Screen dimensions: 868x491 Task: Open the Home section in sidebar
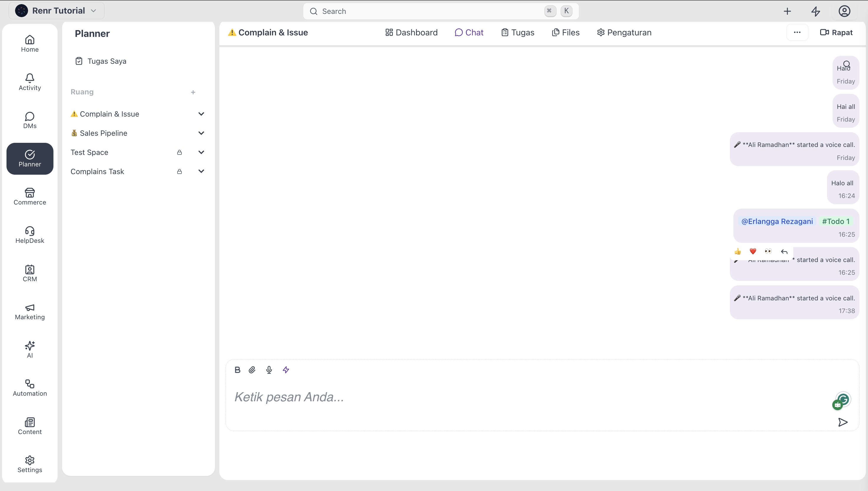pos(30,44)
